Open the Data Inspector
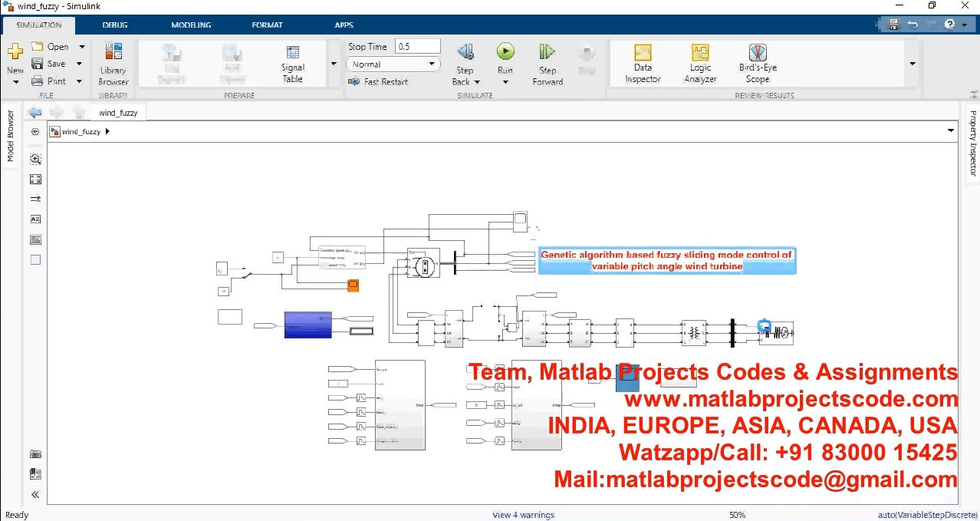This screenshot has height=521, width=980. click(x=643, y=63)
